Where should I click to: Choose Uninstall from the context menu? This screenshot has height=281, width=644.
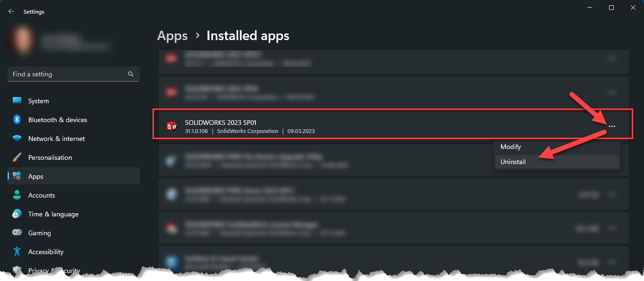[513, 162]
